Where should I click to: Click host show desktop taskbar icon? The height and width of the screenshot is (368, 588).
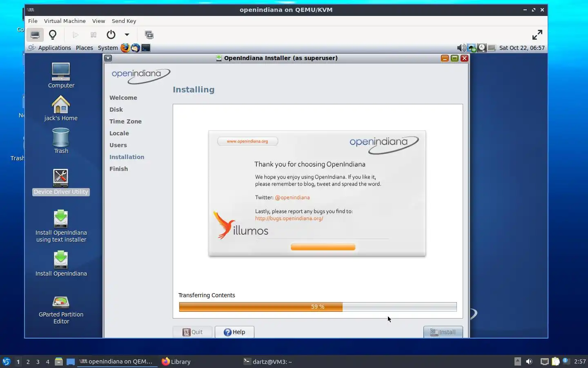pos(71,361)
